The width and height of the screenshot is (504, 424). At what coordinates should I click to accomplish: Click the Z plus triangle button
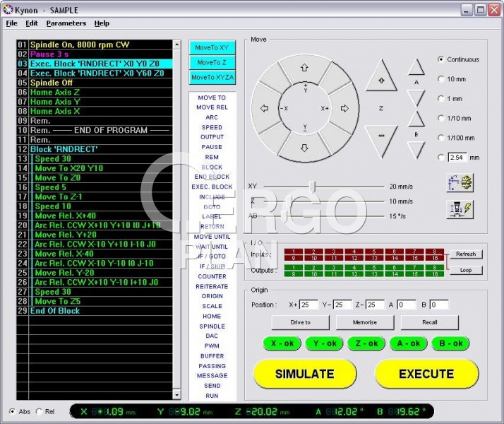tap(381, 77)
